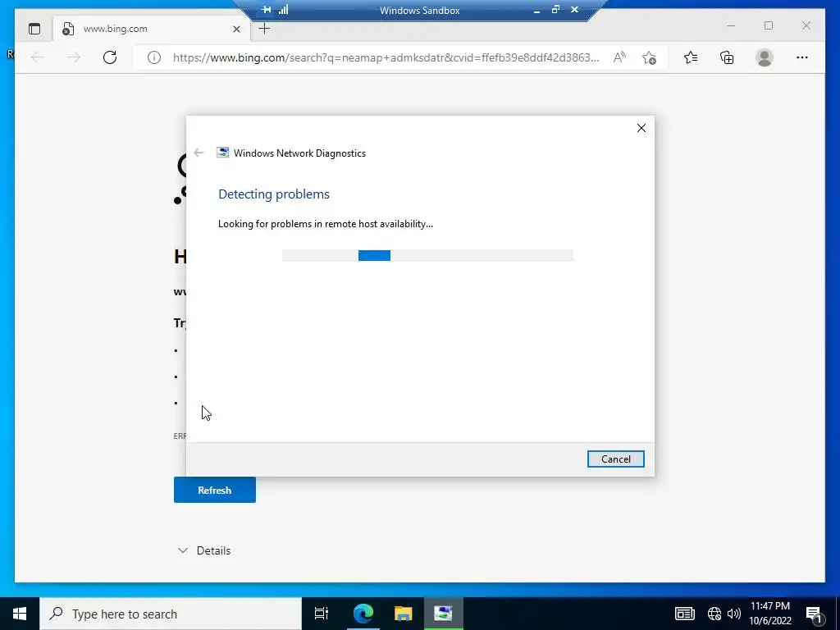This screenshot has width=840, height=630.
Task: Open Microsoft Edge from taskbar
Action: (363, 614)
